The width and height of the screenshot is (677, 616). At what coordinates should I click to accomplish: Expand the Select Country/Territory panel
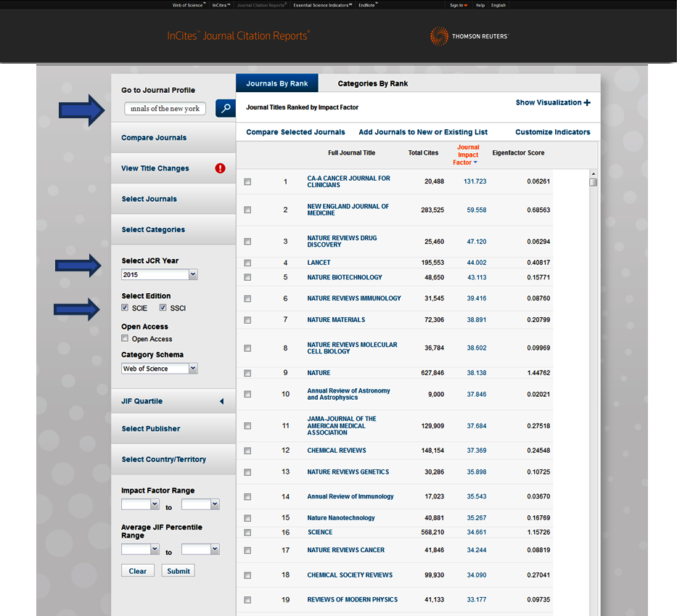pyautogui.click(x=173, y=459)
